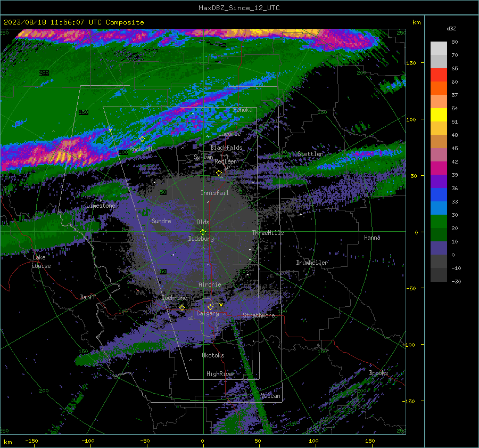Select the magenta swatch between 42 and 39
This screenshot has height=448, width=479.
point(439,168)
